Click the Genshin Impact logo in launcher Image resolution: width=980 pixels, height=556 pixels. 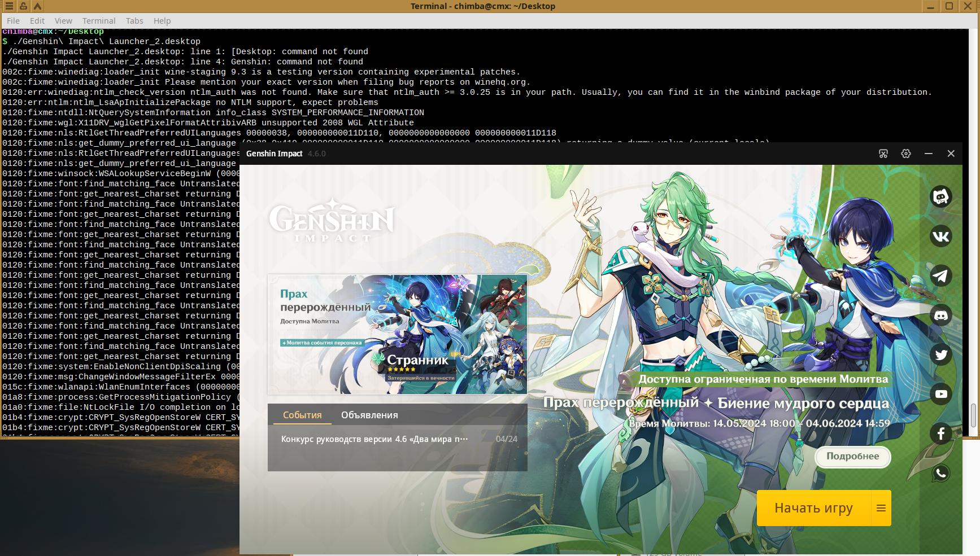331,220
